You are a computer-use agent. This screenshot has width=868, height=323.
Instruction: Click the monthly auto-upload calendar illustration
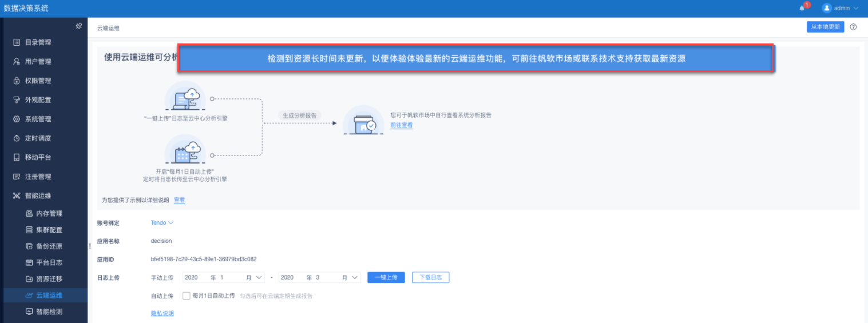tap(185, 150)
